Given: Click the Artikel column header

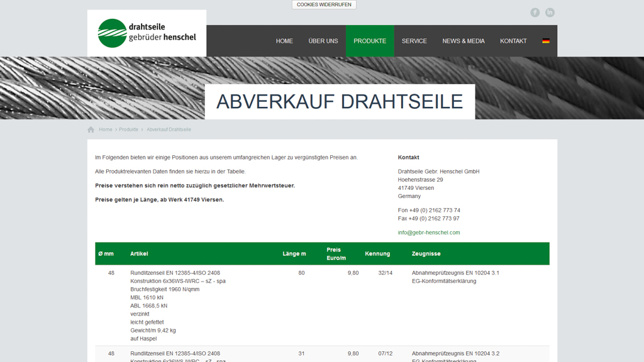Looking at the screenshot, I should pyautogui.click(x=139, y=254).
